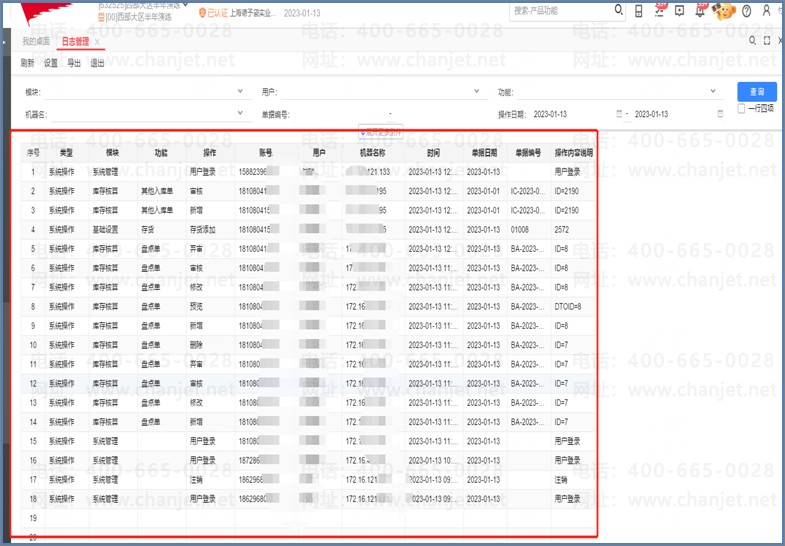Select row 12 by its sequence number

pos(33,383)
